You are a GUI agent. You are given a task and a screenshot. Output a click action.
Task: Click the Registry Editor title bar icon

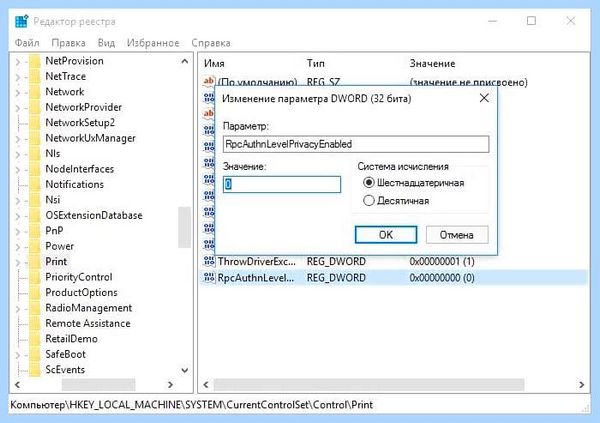(x=21, y=21)
